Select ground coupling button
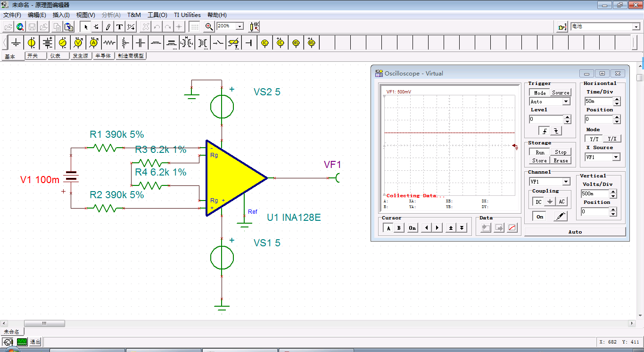The width and height of the screenshot is (644, 352). click(x=550, y=202)
